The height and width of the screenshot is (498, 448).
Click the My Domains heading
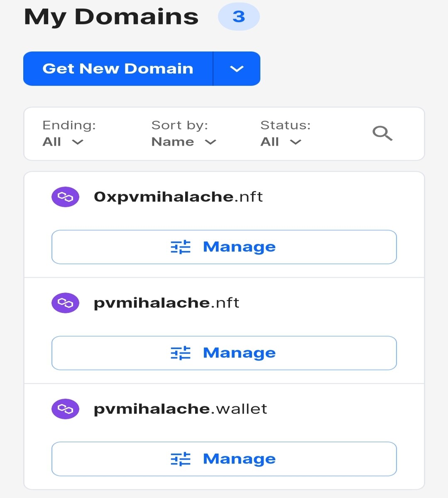111,17
